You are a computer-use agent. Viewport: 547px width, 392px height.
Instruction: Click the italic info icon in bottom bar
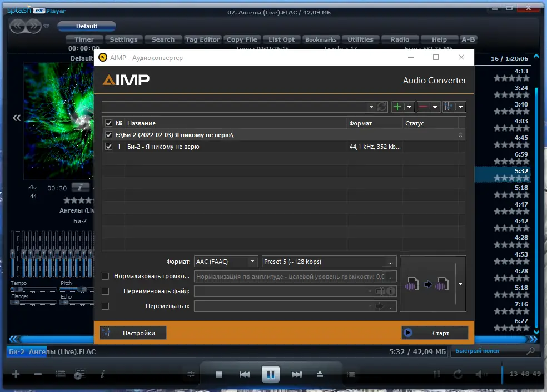coord(102,374)
